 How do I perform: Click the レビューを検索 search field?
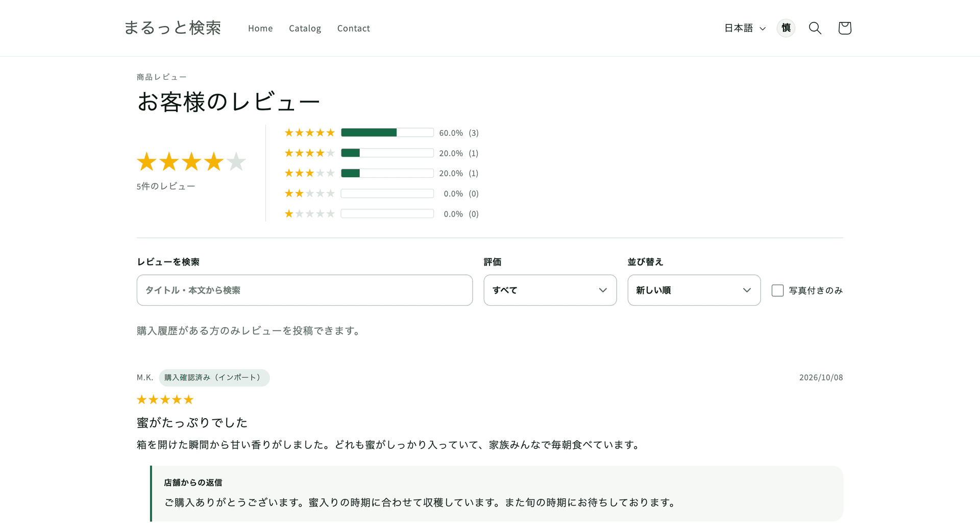click(x=305, y=290)
